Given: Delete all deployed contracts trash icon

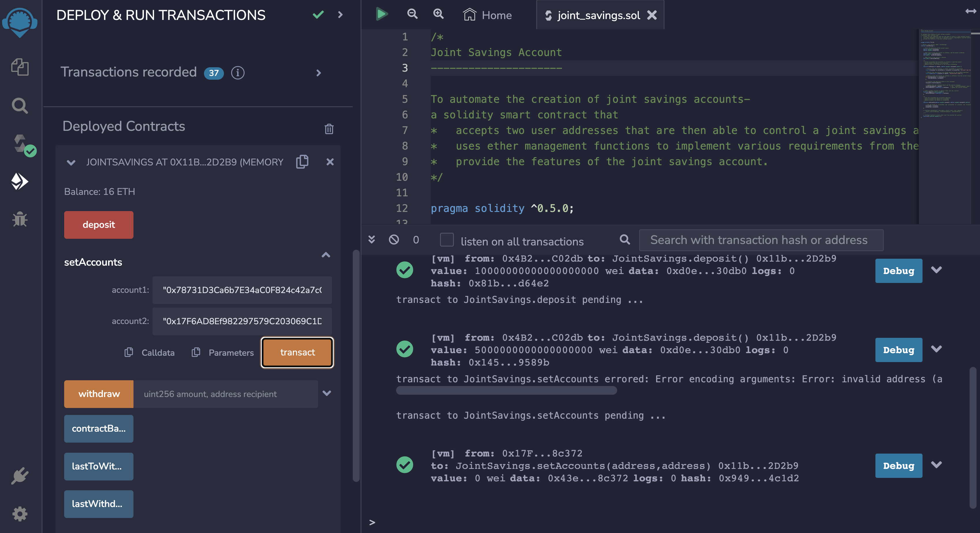Looking at the screenshot, I should [x=329, y=129].
